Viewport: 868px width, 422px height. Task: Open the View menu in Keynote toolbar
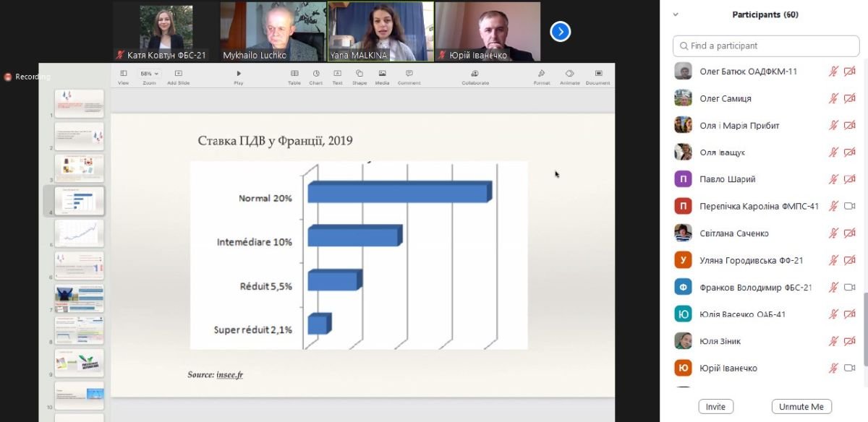pos(123,77)
